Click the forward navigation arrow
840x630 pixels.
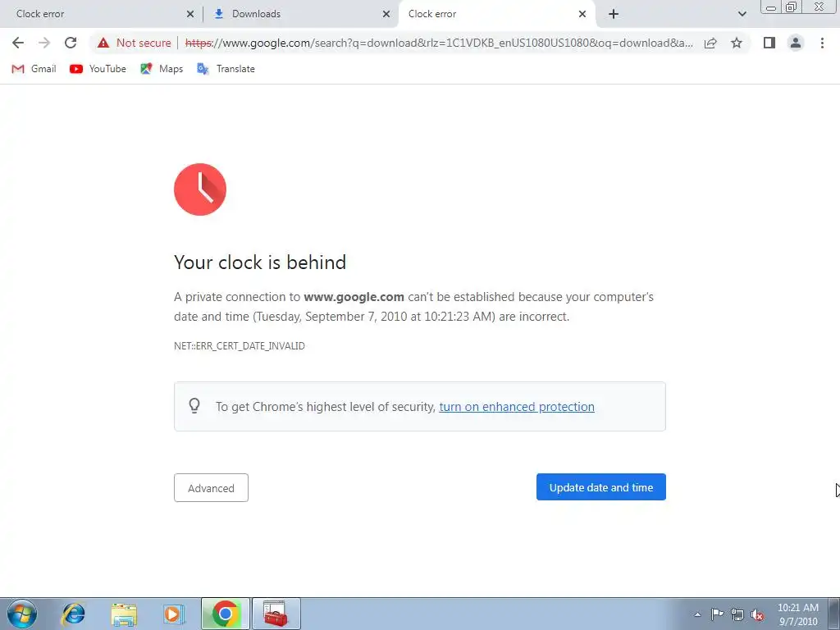[44, 43]
